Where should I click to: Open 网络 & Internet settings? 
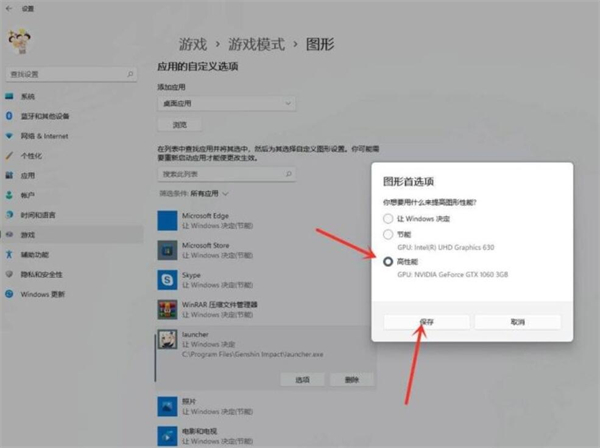coord(44,136)
